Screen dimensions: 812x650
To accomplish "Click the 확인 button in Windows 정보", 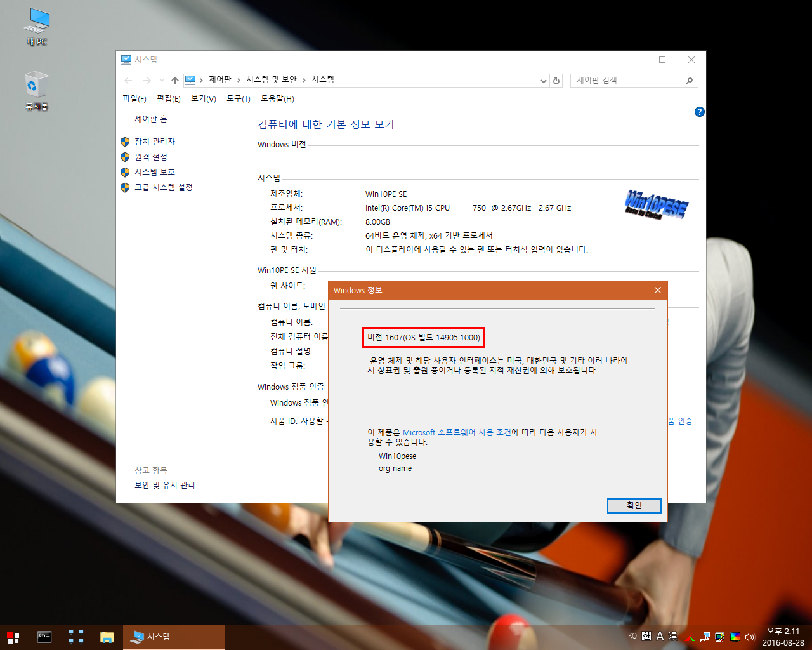I will coord(634,505).
